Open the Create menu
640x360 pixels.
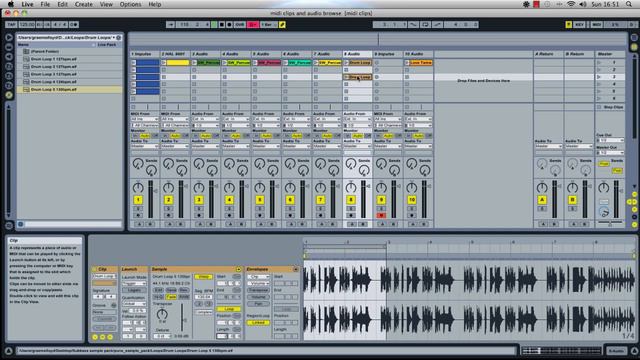click(84, 4)
